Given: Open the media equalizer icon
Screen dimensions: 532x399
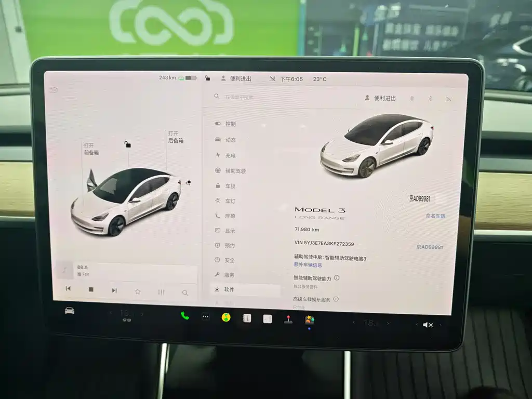Looking at the screenshot, I should [161, 292].
